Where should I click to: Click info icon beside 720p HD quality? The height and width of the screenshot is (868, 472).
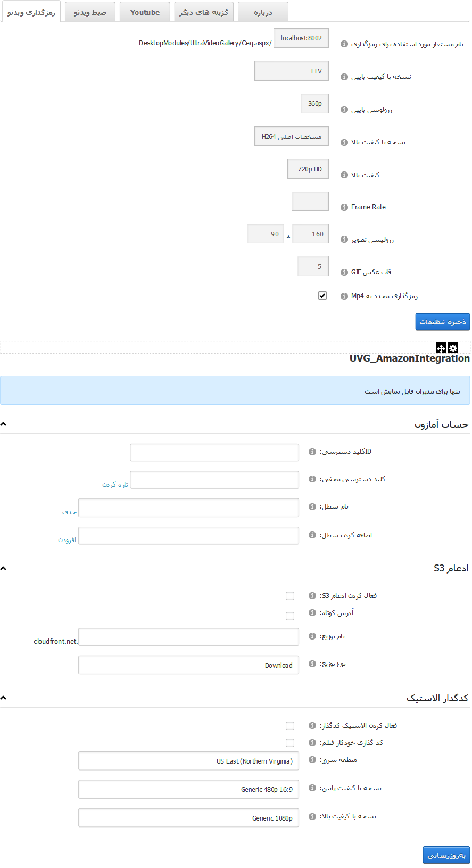pos(344,175)
